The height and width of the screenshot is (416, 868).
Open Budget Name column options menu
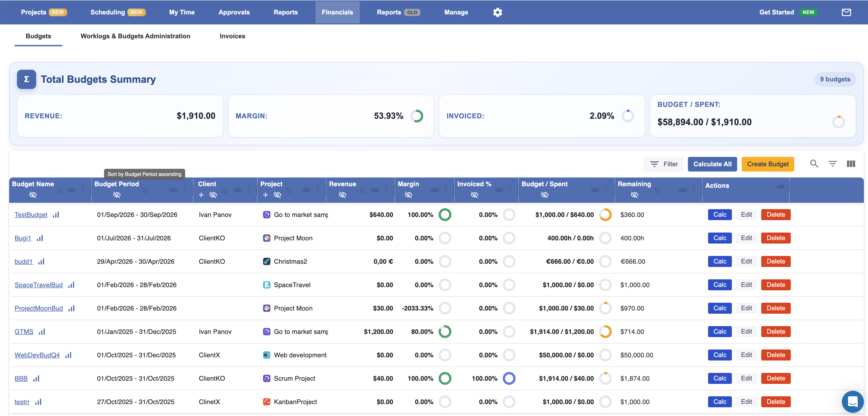[x=83, y=190]
